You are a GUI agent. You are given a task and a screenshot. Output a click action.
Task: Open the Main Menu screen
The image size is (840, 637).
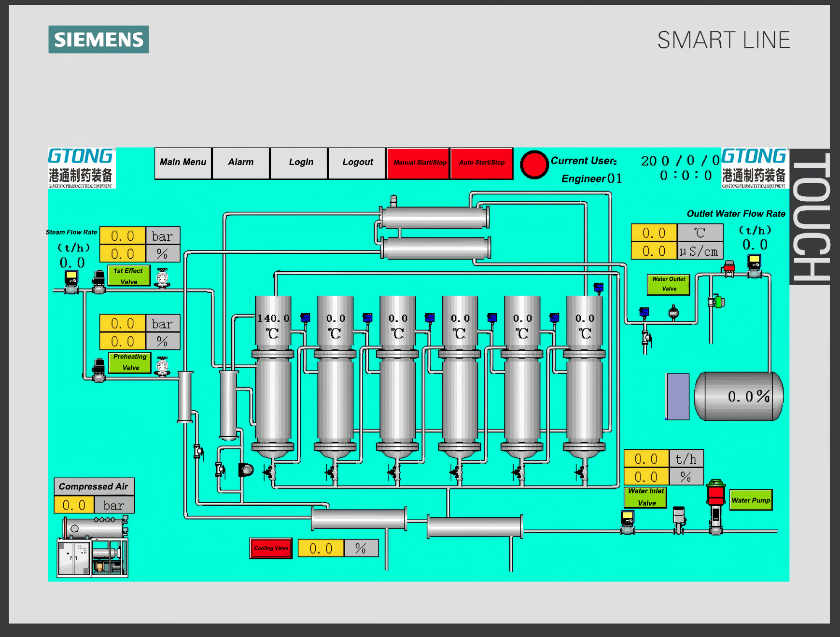click(x=183, y=163)
